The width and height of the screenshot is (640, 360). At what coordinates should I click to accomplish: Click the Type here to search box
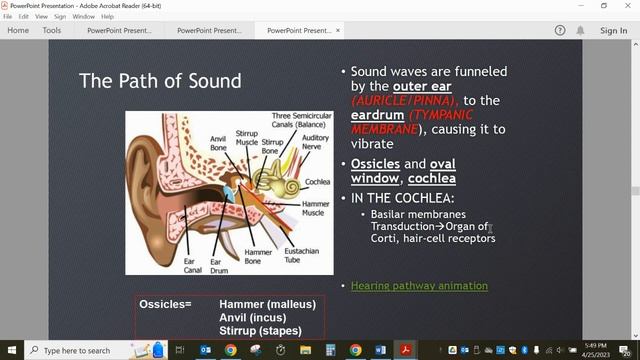coord(96,350)
